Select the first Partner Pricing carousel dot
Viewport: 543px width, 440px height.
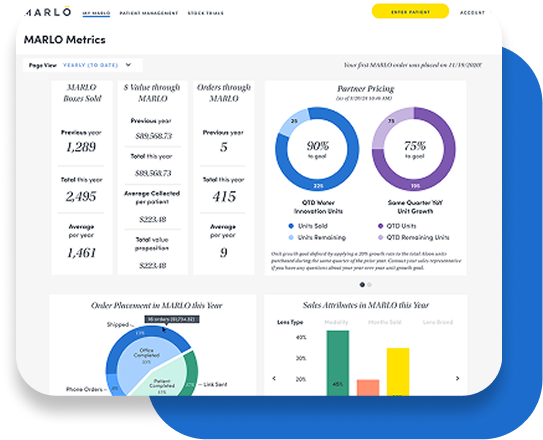(x=362, y=285)
